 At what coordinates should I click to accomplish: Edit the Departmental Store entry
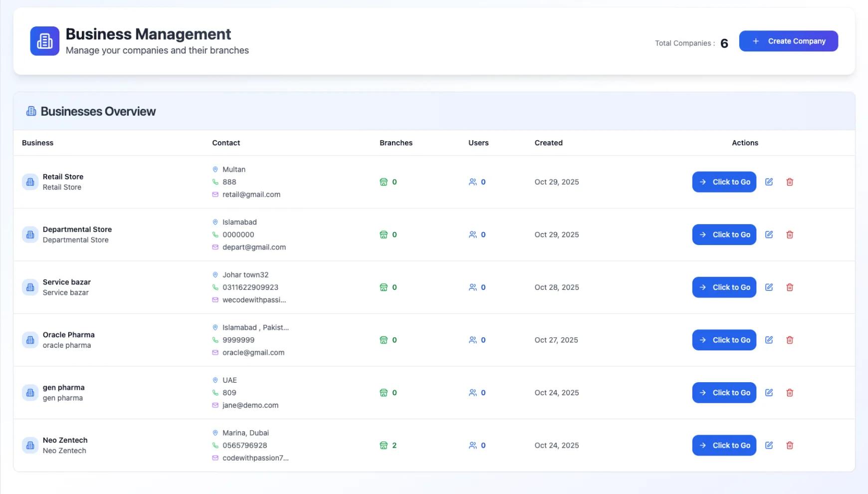(x=769, y=235)
